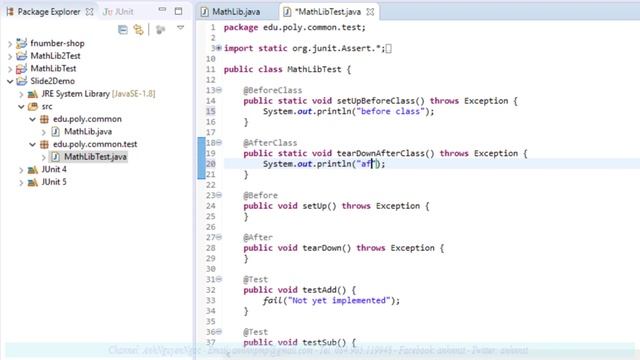Viewport: 640px width, 360px height.
Task: Expand JRE System Library node
Action: click(x=21, y=94)
